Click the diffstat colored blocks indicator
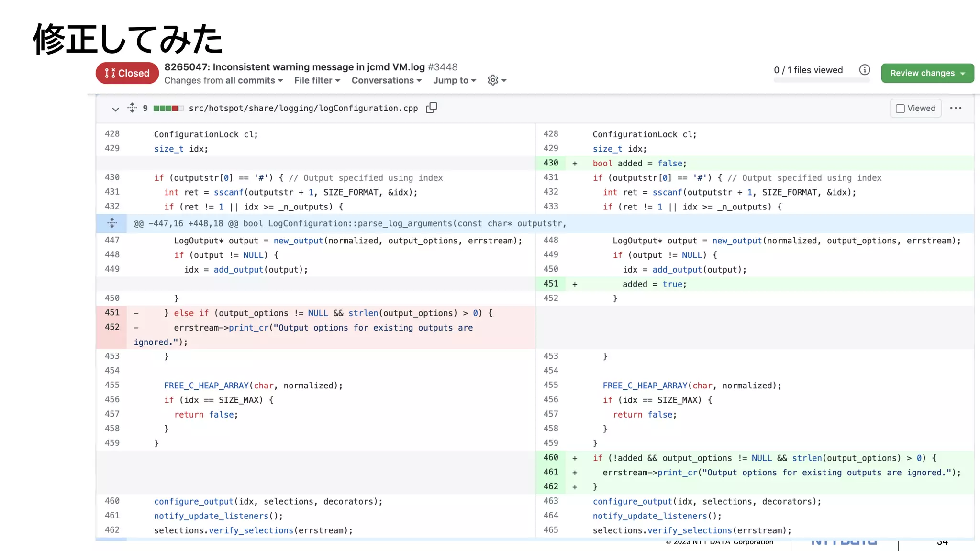 click(x=168, y=109)
